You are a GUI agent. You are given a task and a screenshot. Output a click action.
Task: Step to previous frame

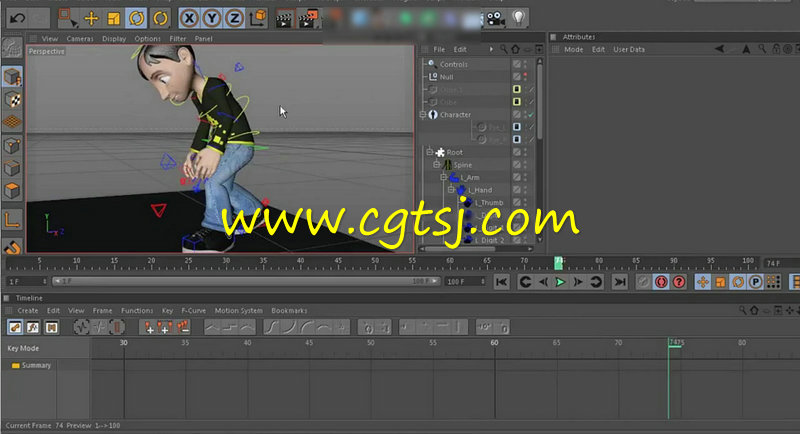(543, 282)
